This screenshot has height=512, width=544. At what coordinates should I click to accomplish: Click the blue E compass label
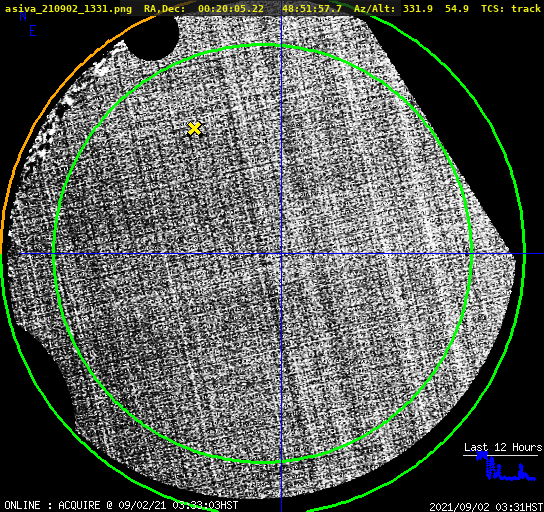[33, 31]
